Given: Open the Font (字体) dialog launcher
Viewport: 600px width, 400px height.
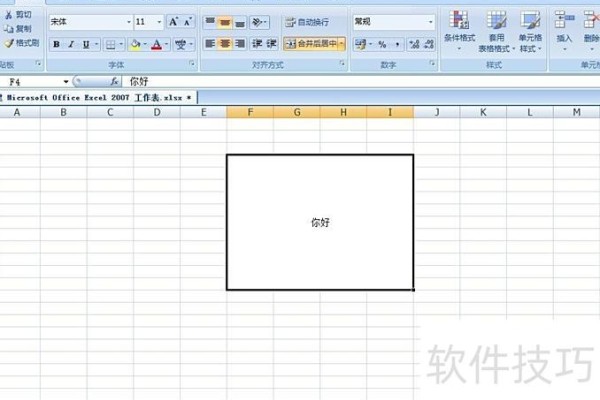Looking at the screenshot, I should (192, 64).
